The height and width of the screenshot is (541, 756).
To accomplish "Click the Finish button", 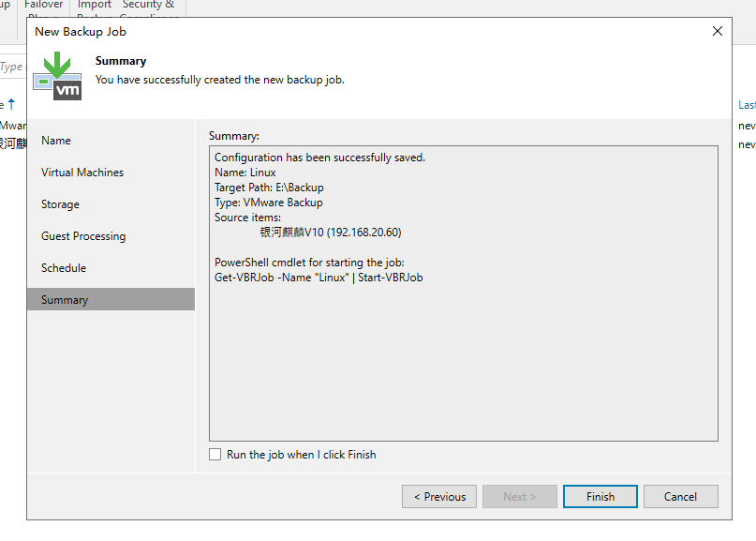I will click(600, 496).
